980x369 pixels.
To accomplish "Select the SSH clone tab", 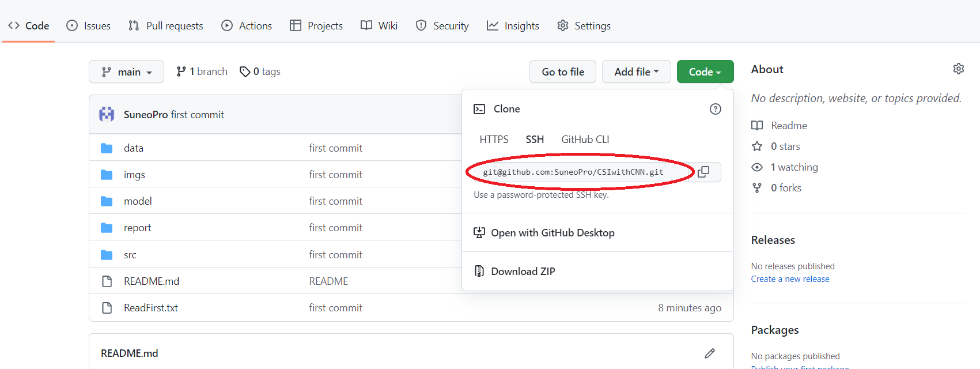I will pos(535,140).
